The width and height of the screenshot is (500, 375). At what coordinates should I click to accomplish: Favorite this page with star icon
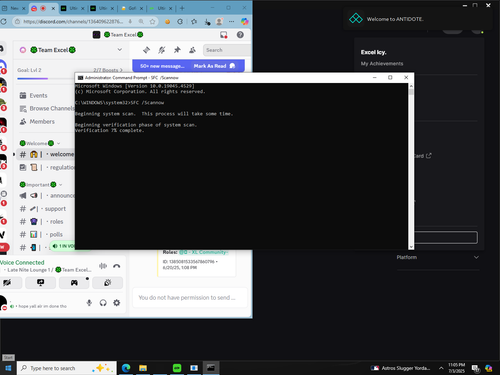[152, 22]
